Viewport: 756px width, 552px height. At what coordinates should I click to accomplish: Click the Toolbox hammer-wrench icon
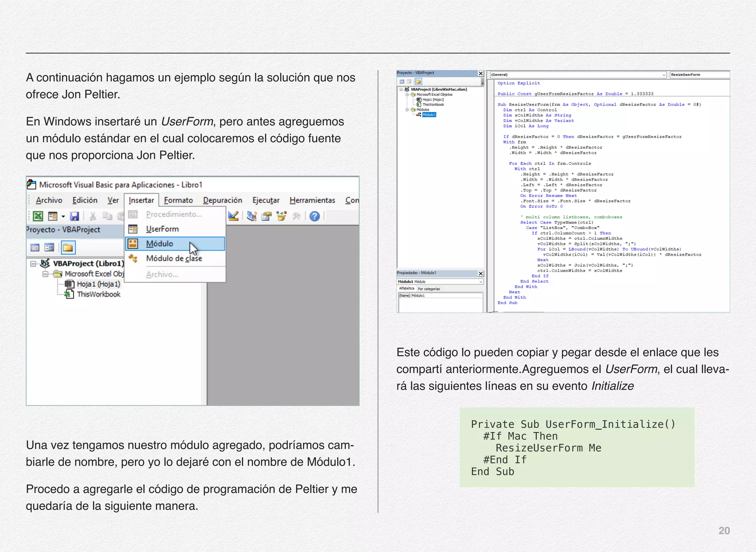(x=296, y=216)
